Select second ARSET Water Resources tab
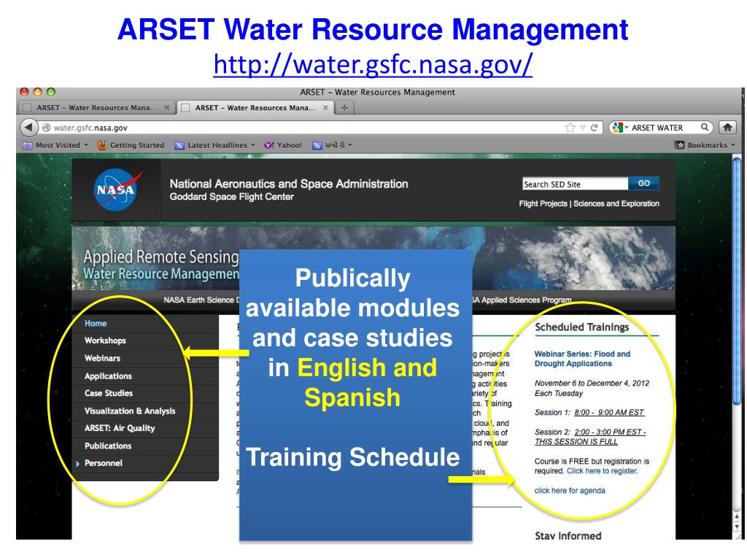 coord(255,108)
